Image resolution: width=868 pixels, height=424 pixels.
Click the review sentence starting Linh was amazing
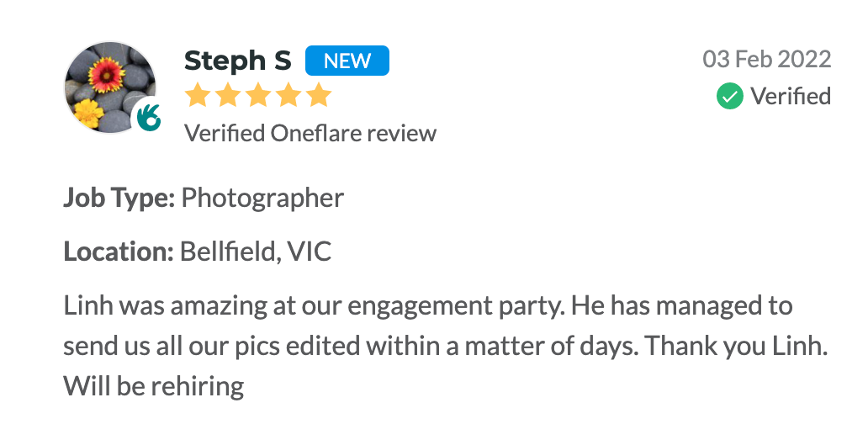pyautogui.click(x=427, y=305)
